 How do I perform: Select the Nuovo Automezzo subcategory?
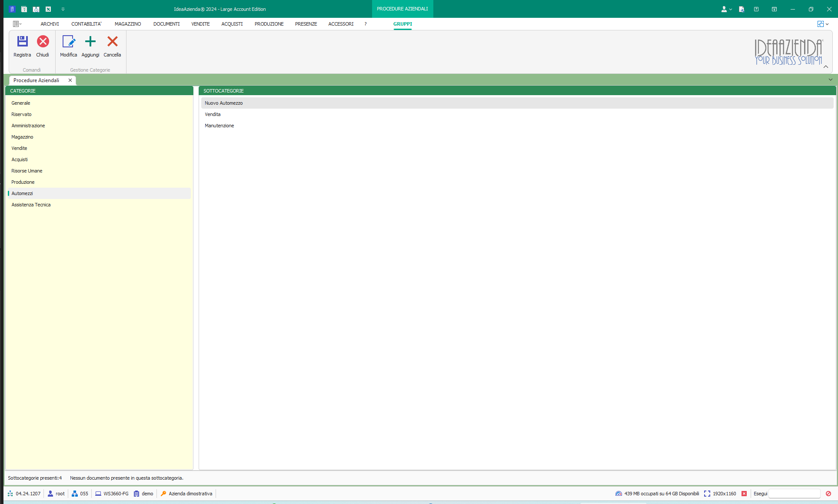tap(517, 103)
